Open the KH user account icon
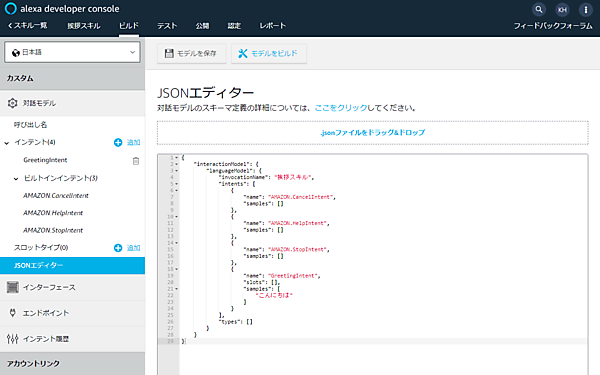600x375 pixels. pyautogui.click(x=562, y=10)
